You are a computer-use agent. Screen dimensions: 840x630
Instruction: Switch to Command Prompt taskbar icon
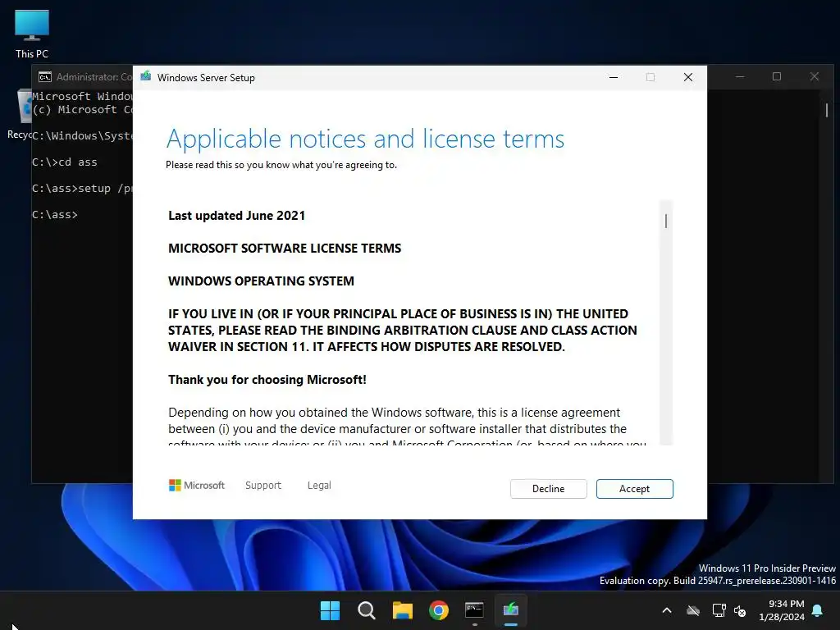point(475,610)
